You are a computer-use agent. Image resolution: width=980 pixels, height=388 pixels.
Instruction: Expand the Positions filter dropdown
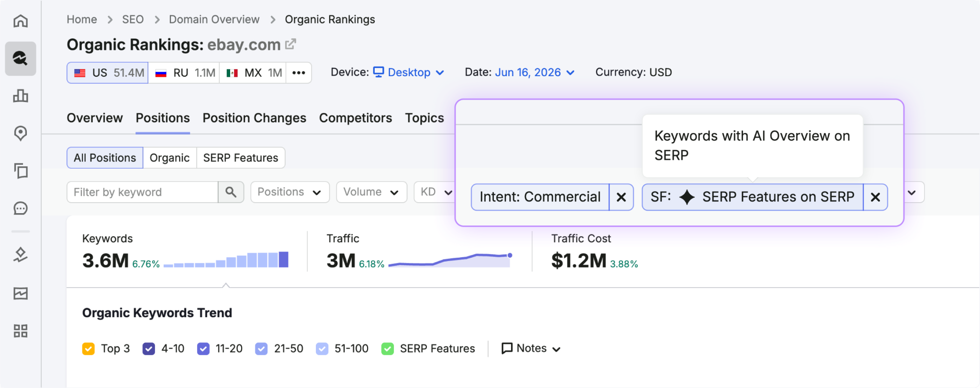290,192
